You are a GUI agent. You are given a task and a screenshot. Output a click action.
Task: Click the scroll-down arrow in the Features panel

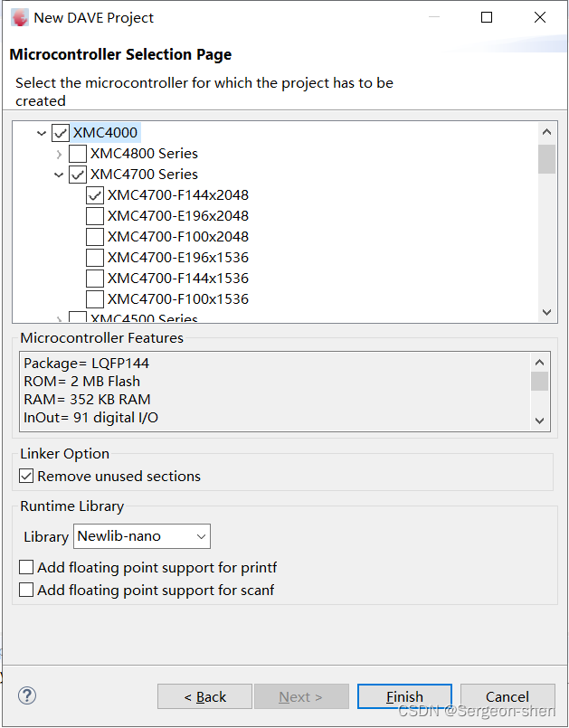(539, 420)
